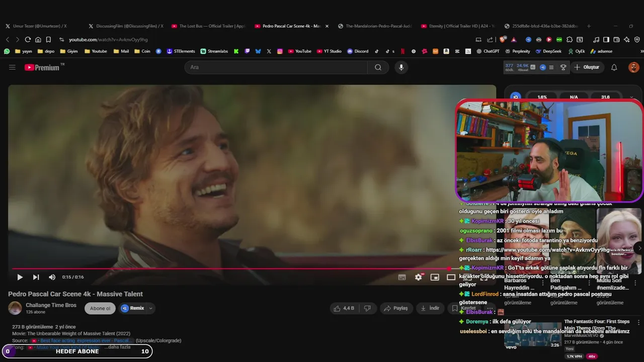
Task: Open the Brave wallet icon
Action: (x=616, y=39)
